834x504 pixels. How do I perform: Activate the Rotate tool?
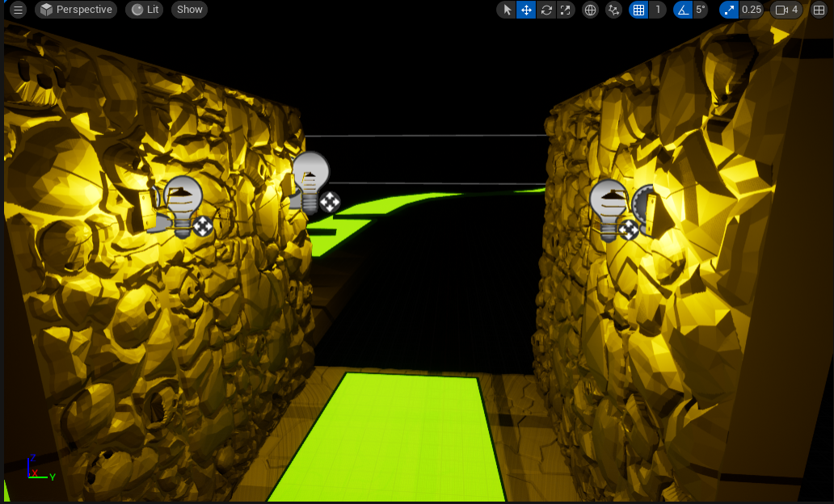click(546, 10)
